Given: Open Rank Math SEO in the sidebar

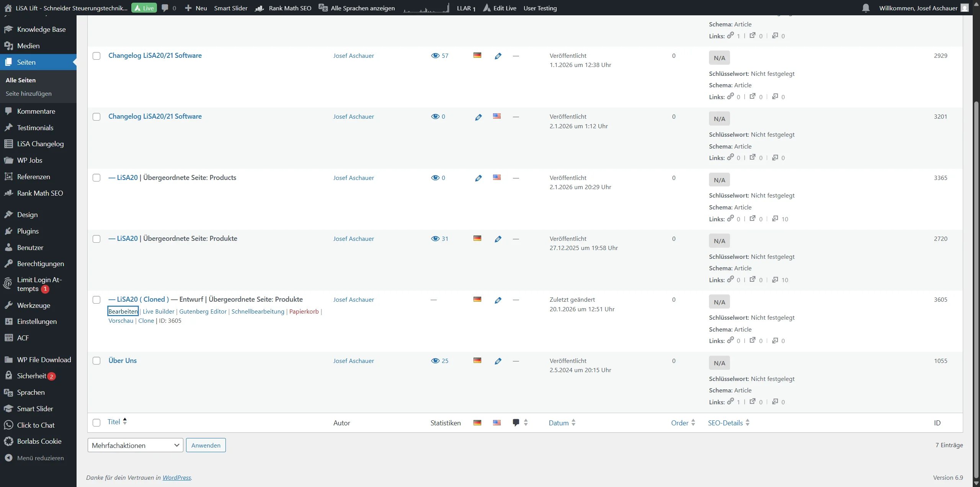Looking at the screenshot, I should coord(40,193).
